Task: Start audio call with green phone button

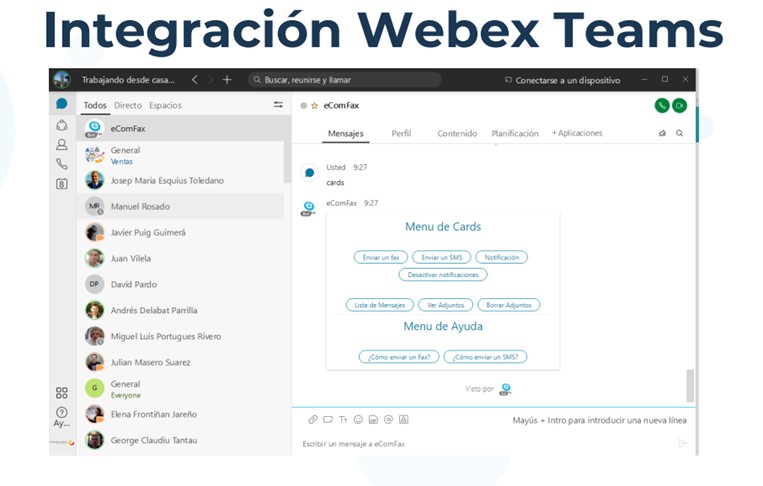Action: pyautogui.click(x=662, y=105)
